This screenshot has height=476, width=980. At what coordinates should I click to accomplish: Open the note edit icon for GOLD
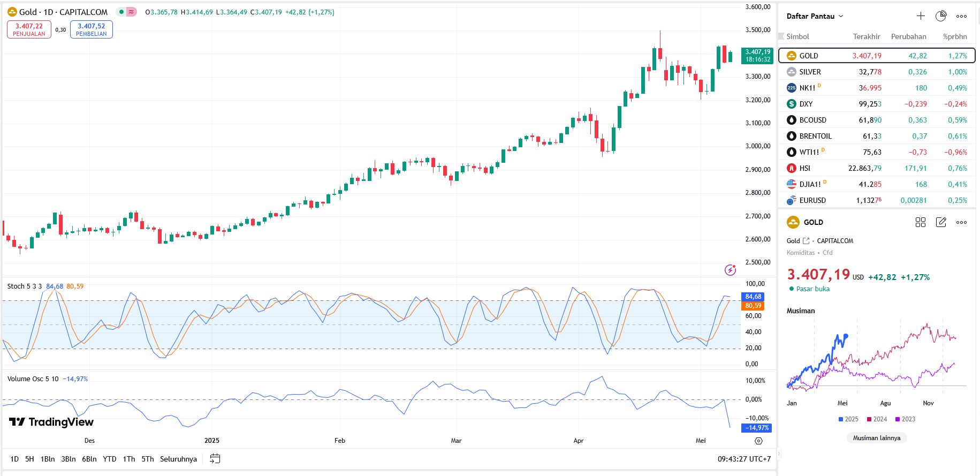coord(941,222)
